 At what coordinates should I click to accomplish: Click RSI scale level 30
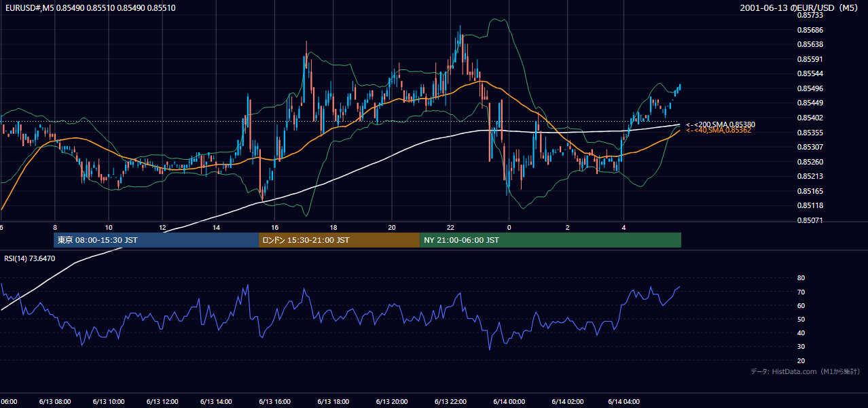pos(801,347)
